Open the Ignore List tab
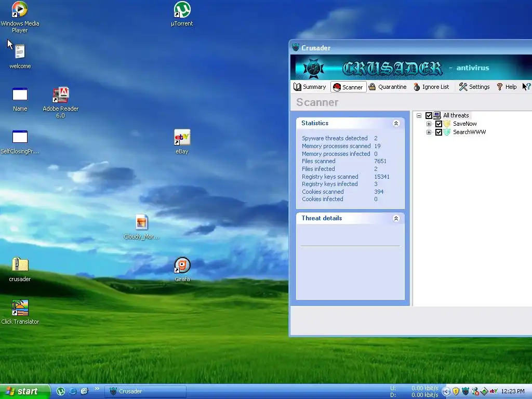532x399 pixels. pos(431,87)
